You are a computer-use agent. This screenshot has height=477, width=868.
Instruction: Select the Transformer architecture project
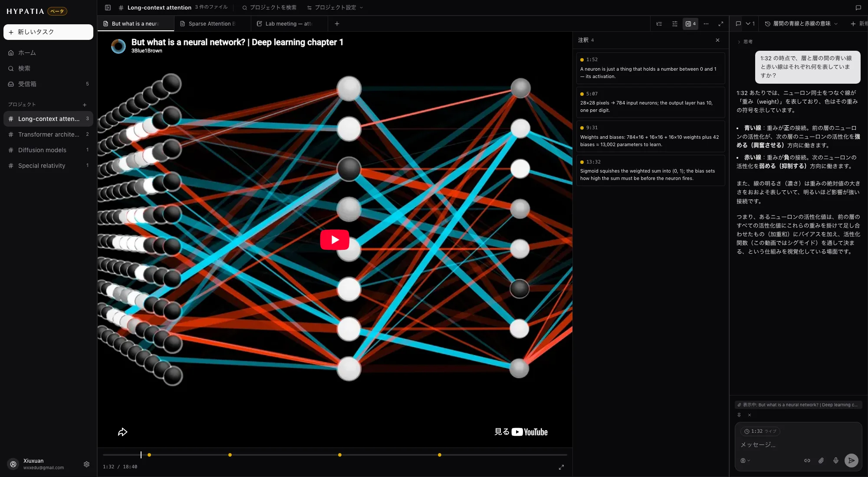tap(48, 134)
